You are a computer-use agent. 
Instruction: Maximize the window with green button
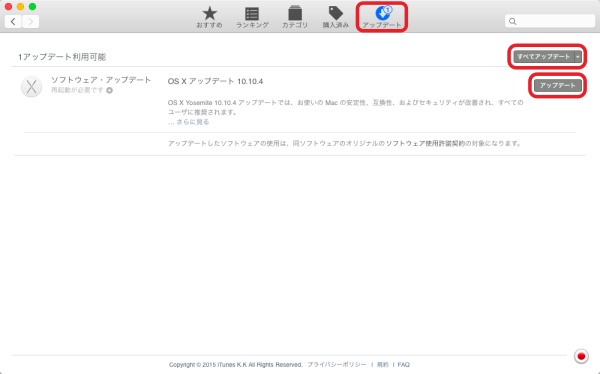[x=33, y=7]
